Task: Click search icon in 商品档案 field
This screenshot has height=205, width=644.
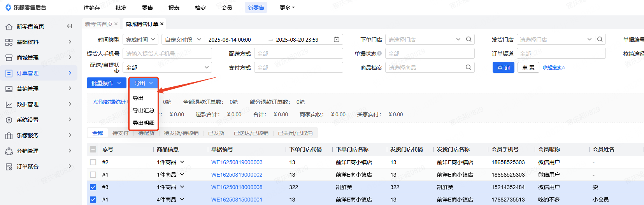Action: coord(469,67)
